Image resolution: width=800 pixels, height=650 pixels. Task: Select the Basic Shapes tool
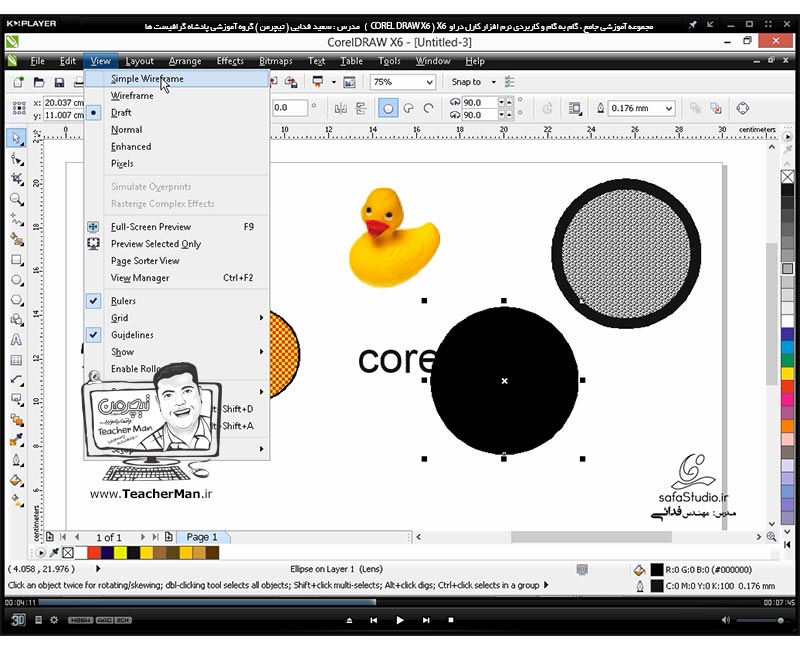tap(16, 320)
